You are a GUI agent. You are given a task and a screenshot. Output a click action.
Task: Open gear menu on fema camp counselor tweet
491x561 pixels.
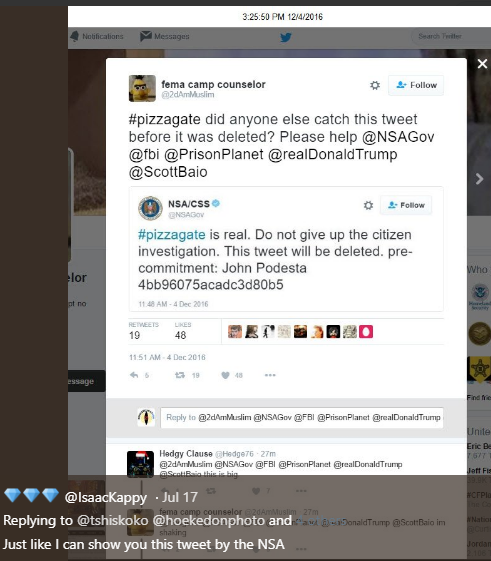tap(375, 85)
